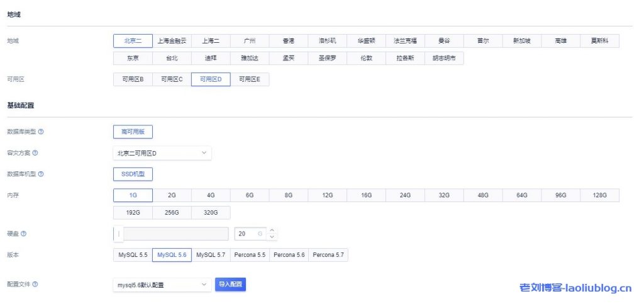This screenshot has height=306, width=644.
Task: Click help icon next to 数据库类型
Action: coord(41,132)
